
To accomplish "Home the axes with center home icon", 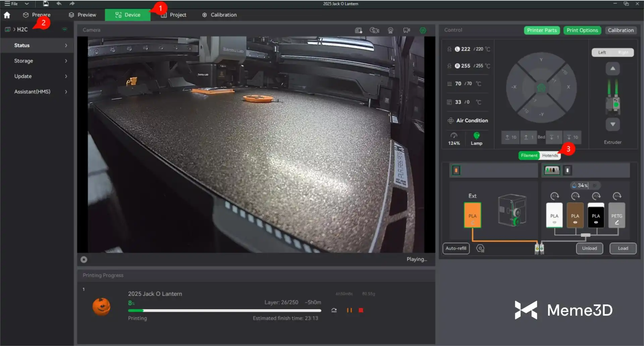I will 541,88.
